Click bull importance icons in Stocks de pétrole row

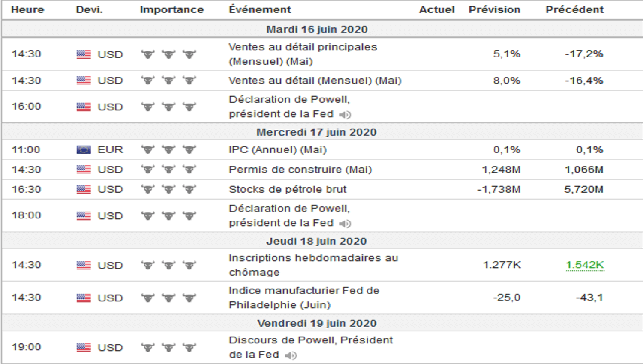[x=168, y=189]
